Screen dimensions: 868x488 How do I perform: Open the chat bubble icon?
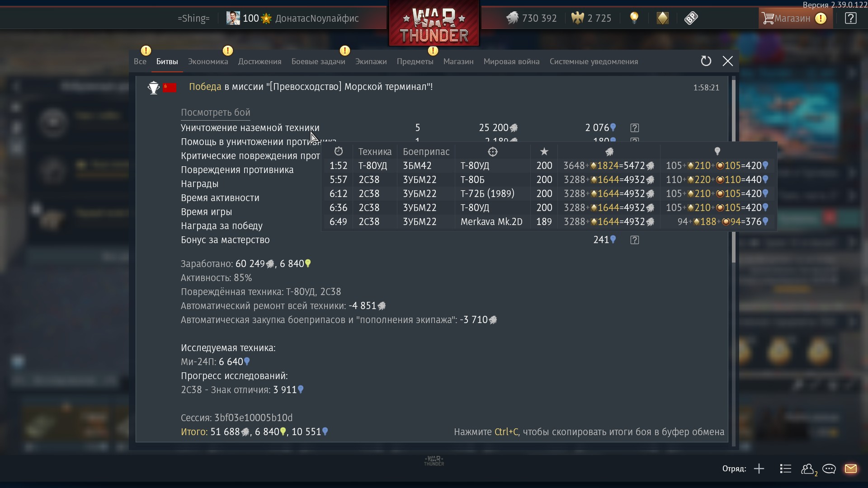[x=829, y=469]
